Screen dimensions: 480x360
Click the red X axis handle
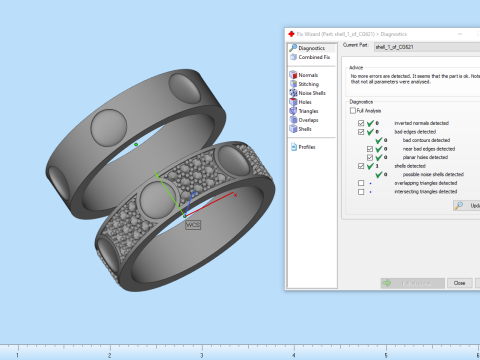(235, 195)
